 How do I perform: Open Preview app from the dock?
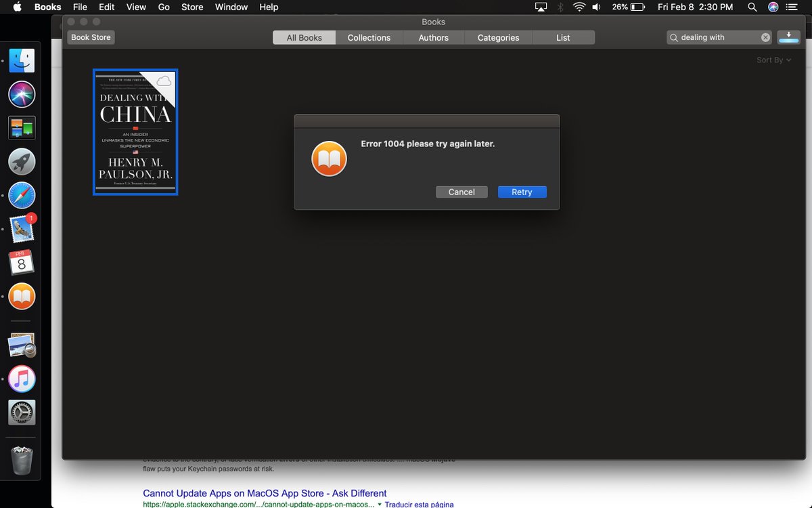(22, 345)
